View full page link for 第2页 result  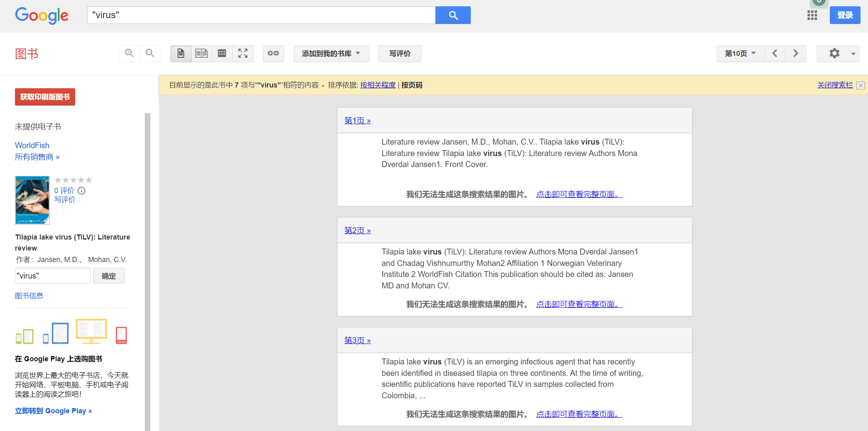click(x=579, y=304)
